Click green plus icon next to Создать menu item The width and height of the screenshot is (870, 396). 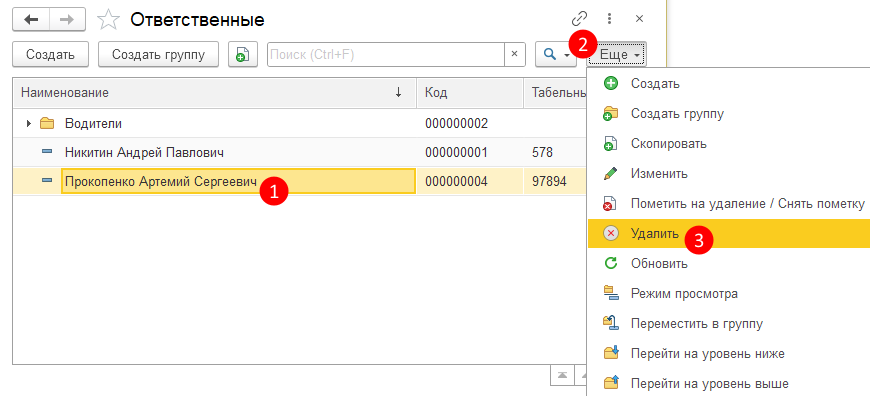(x=610, y=84)
